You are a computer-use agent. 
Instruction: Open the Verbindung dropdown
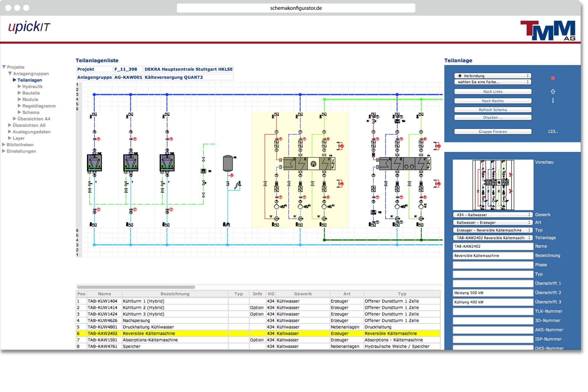coord(493,76)
